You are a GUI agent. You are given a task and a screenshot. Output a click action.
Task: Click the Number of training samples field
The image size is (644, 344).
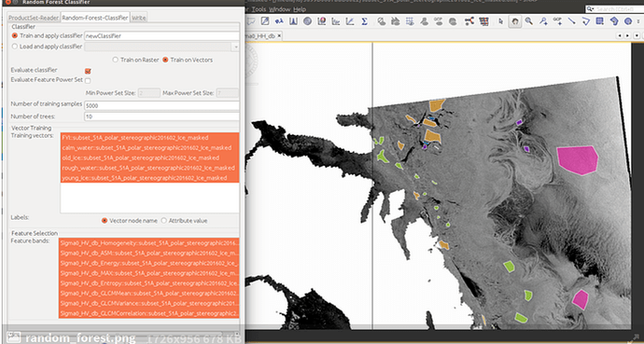click(x=161, y=105)
